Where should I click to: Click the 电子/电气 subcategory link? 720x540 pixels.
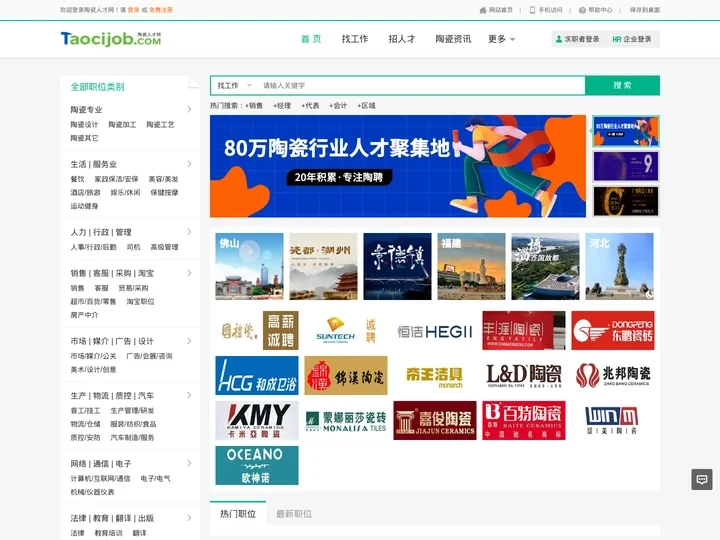coord(155,478)
